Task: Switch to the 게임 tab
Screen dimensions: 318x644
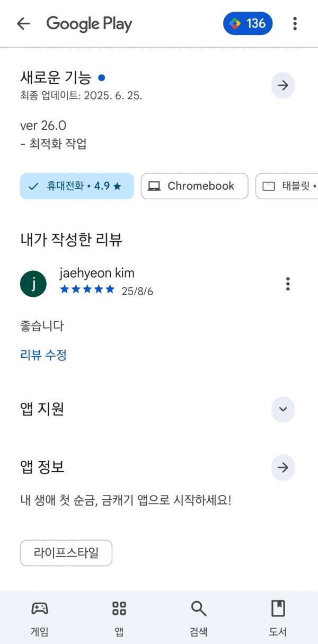Action: 40,618
